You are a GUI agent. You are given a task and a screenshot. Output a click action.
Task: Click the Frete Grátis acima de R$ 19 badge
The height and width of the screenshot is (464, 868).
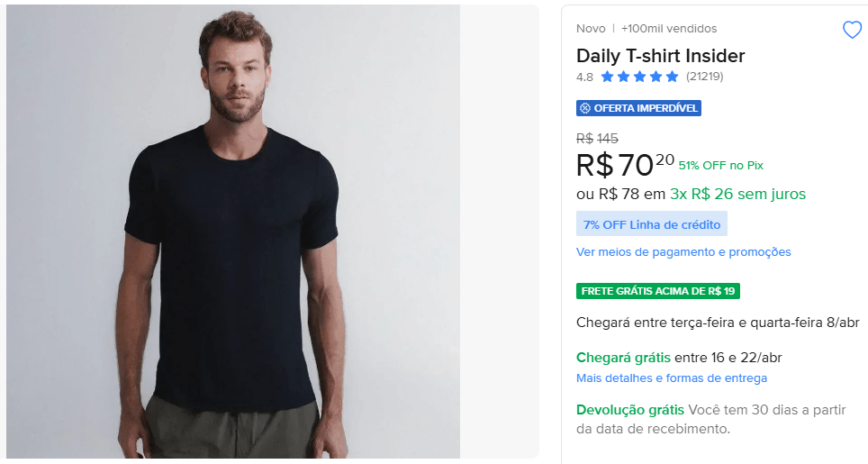(x=658, y=291)
